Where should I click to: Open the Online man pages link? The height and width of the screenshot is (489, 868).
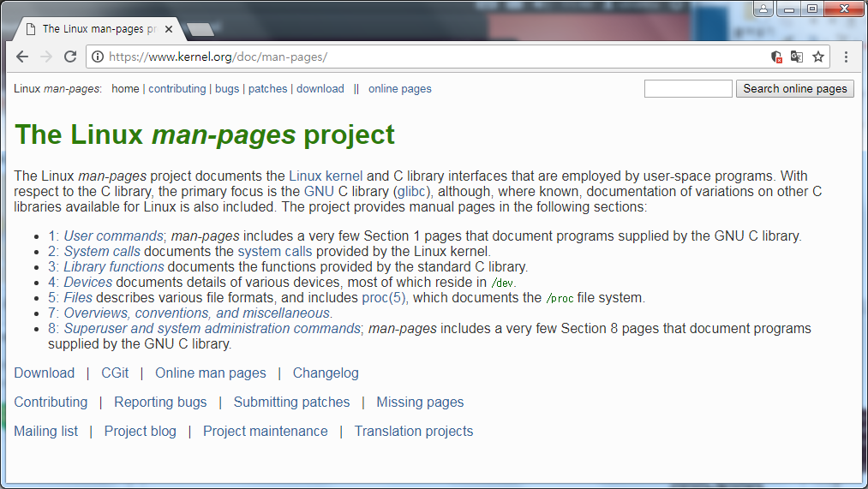pos(210,373)
